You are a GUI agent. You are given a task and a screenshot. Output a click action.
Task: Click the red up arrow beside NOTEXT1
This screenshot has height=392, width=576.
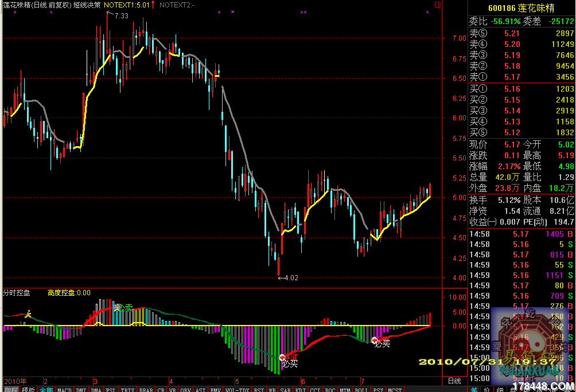153,5
